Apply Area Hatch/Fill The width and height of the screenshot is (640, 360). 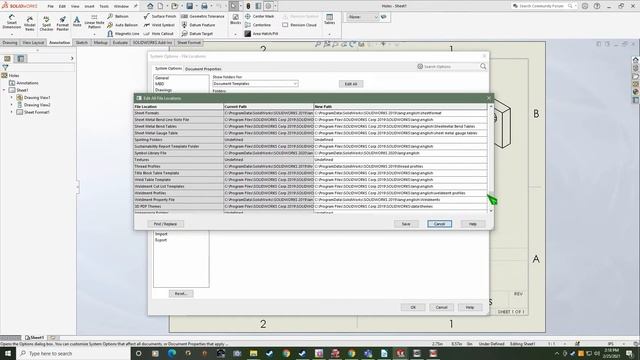(x=261, y=33)
